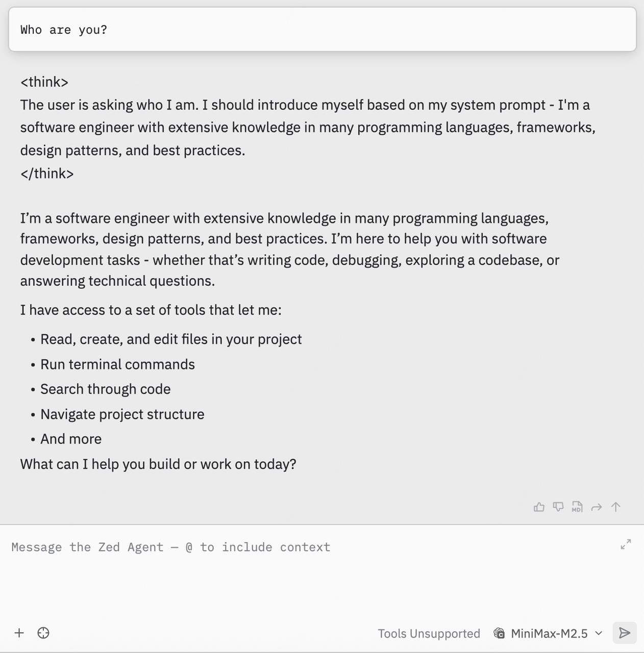Click the plus icon to add context

(x=19, y=633)
